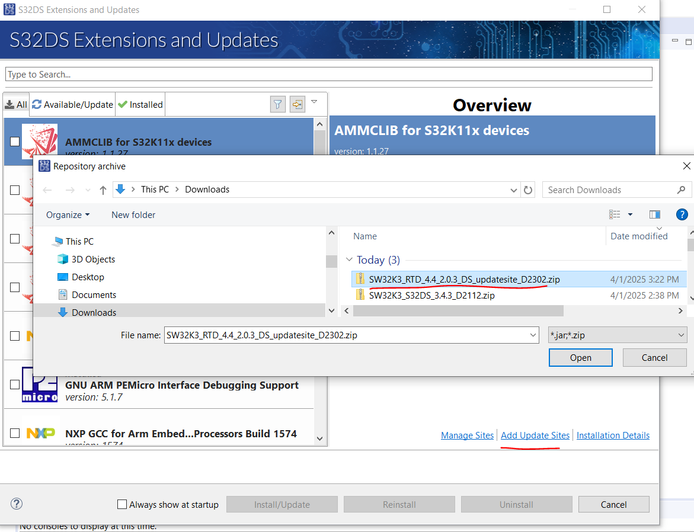Click New folder in file dialog
694x532 pixels.
click(x=133, y=215)
